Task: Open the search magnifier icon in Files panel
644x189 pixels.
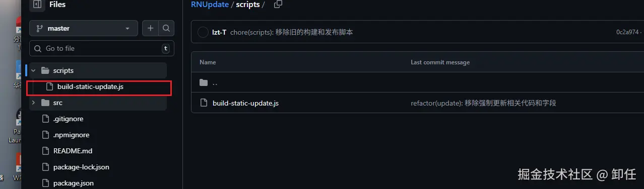Action: pyautogui.click(x=166, y=29)
